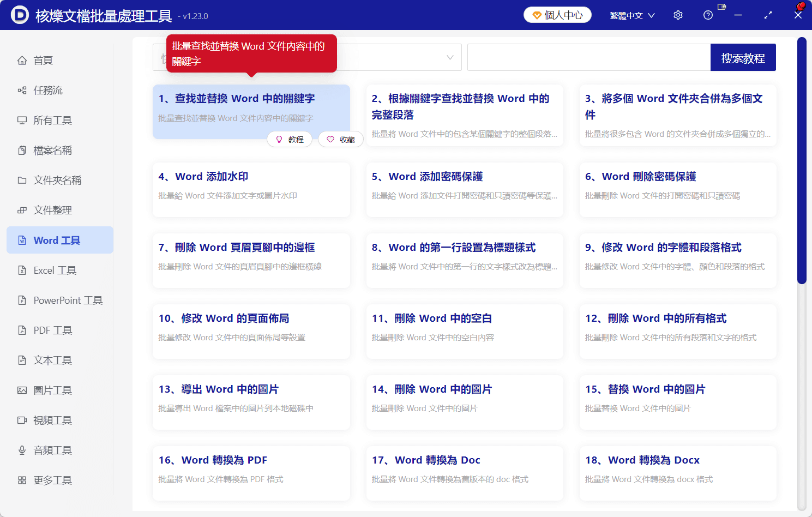This screenshot has width=812, height=517.
Task: Open card 6 Word 刪除密碼保護
Action: click(678, 190)
